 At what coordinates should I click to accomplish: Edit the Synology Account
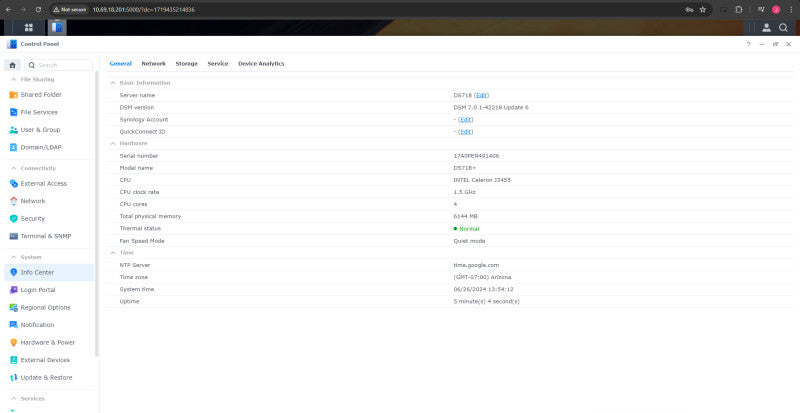point(465,119)
